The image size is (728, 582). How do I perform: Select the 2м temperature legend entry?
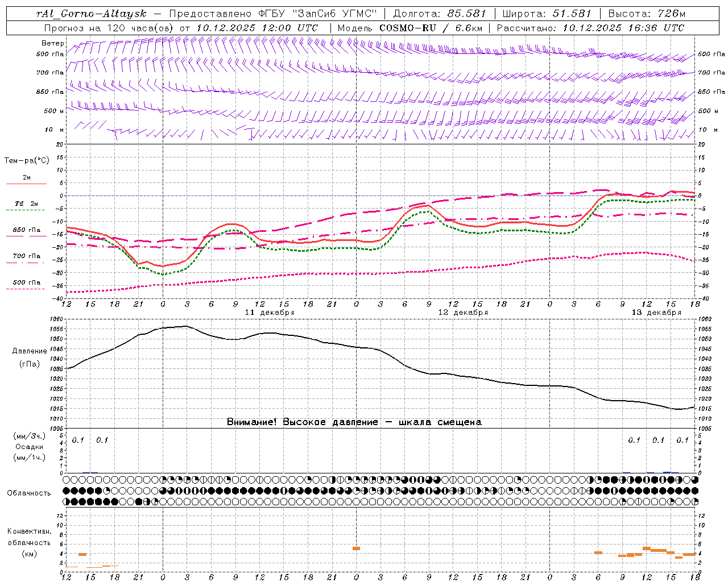27,177
